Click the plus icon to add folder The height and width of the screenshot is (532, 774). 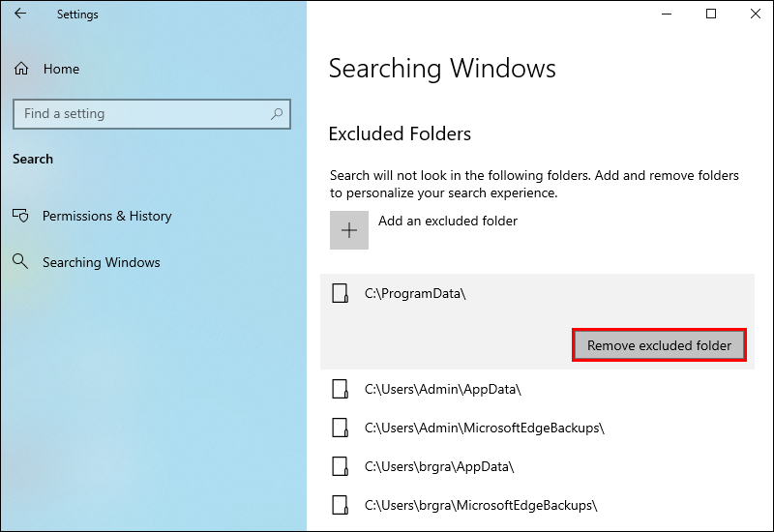(x=349, y=230)
